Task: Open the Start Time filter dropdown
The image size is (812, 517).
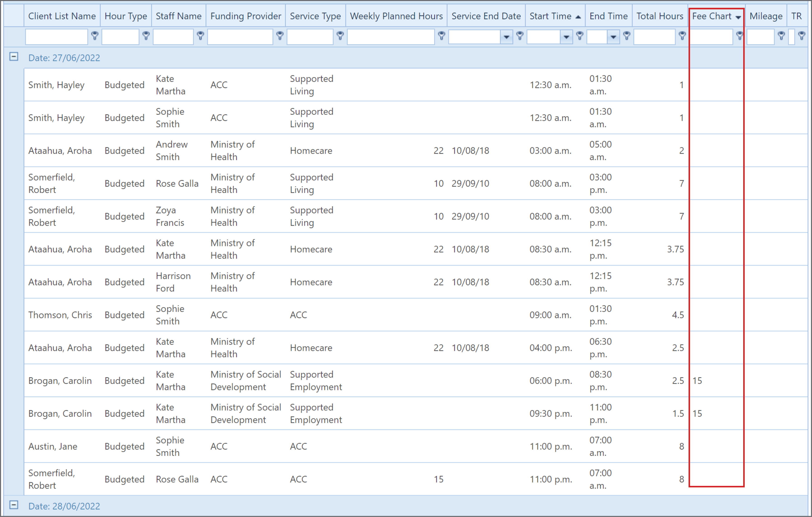Action: click(566, 37)
